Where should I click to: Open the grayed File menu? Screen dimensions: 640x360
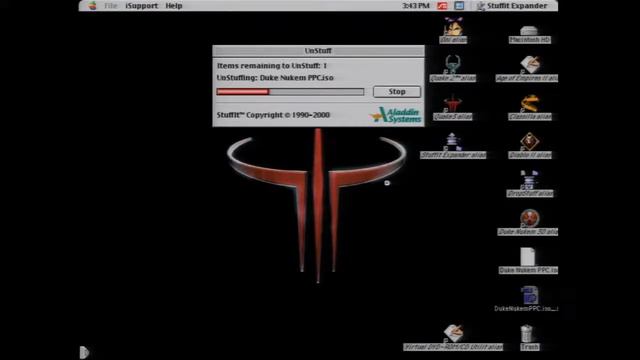point(111,6)
